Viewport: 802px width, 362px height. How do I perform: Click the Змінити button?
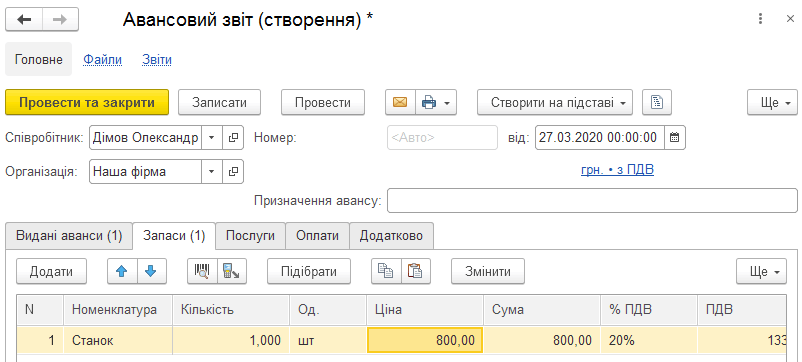point(488,271)
